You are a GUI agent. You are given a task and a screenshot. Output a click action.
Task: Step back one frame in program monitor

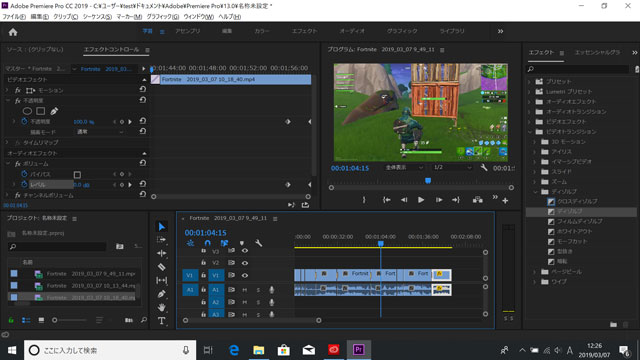404,200
